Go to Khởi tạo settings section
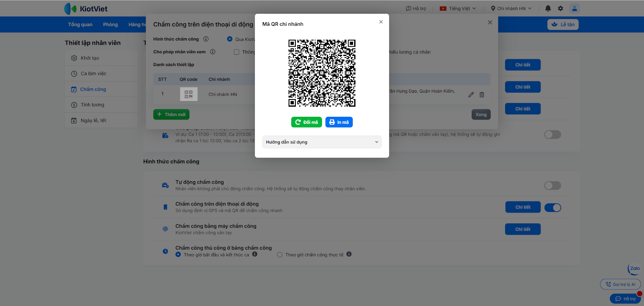 coord(101,58)
